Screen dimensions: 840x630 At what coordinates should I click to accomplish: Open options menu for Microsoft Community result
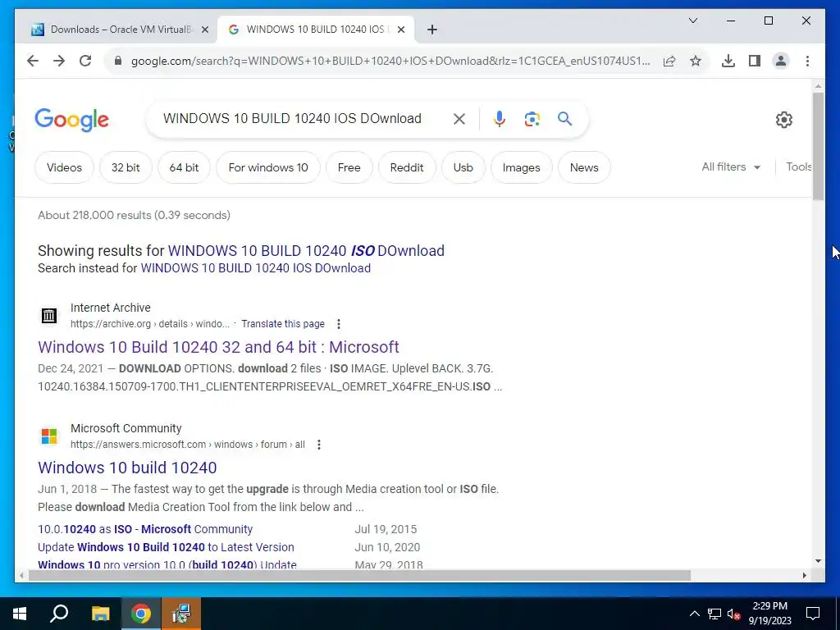(319, 445)
